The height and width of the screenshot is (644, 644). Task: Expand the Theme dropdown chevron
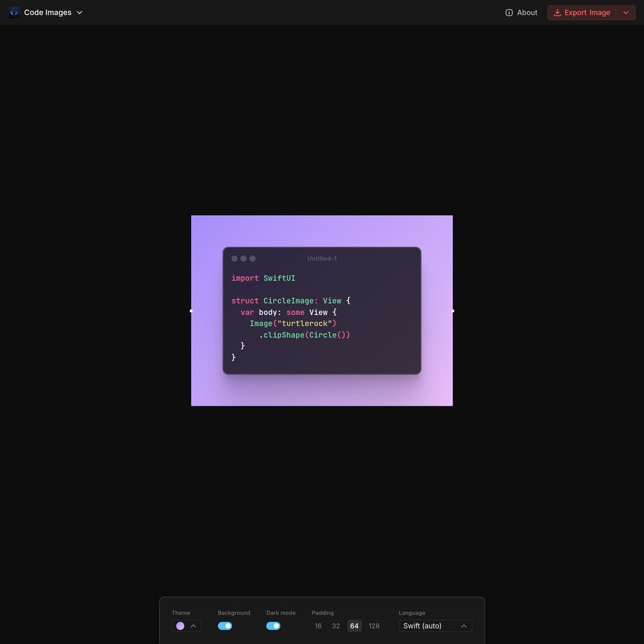tap(193, 625)
